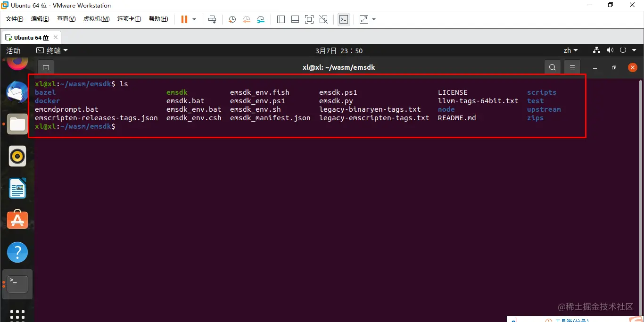The image size is (644, 322).
Task: Click the docker directory name
Action: tap(47, 101)
